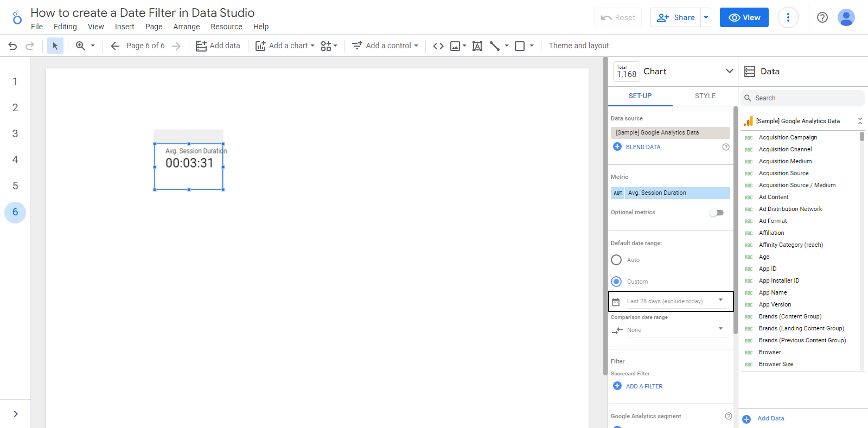Go to the previous page arrow

point(115,46)
